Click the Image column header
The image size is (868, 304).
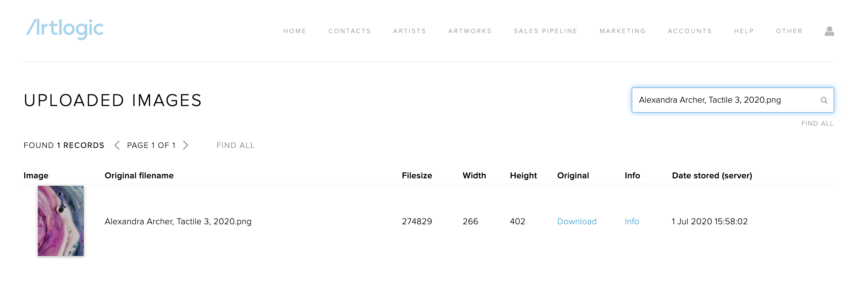pyautogui.click(x=36, y=176)
